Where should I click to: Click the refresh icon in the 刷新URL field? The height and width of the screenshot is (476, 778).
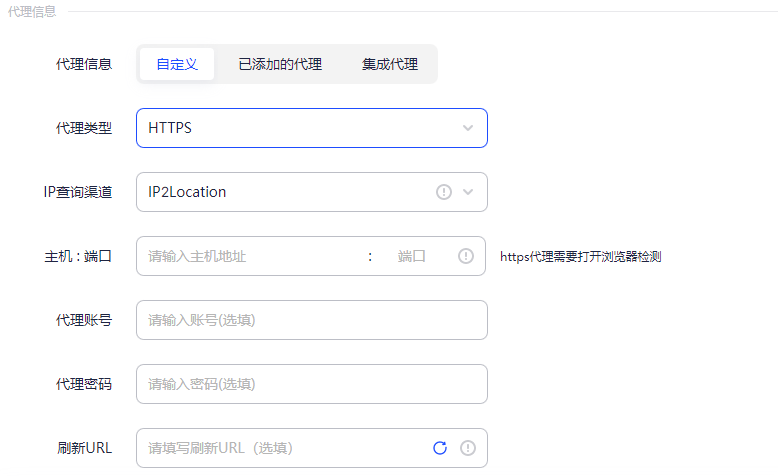pos(439,448)
